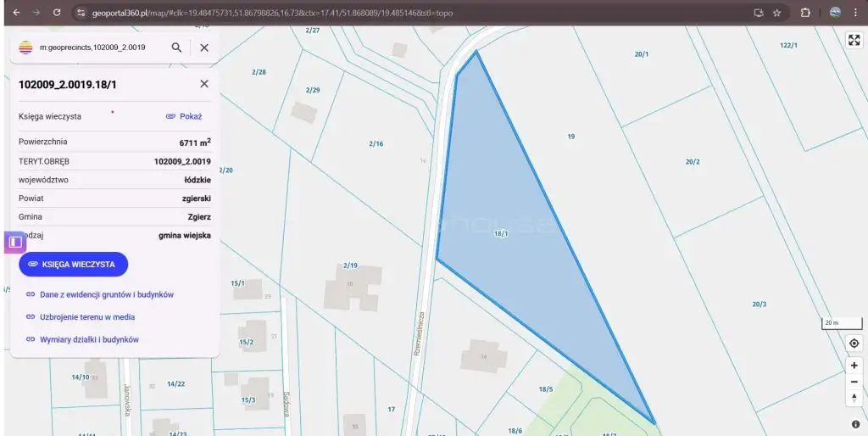Clear the search box with X
The height and width of the screenshot is (436, 868).
click(x=204, y=48)
